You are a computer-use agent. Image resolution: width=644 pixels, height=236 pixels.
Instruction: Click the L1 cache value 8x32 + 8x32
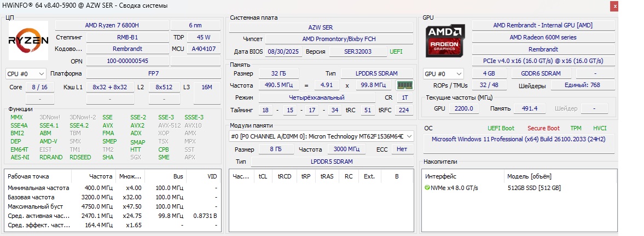110,87
